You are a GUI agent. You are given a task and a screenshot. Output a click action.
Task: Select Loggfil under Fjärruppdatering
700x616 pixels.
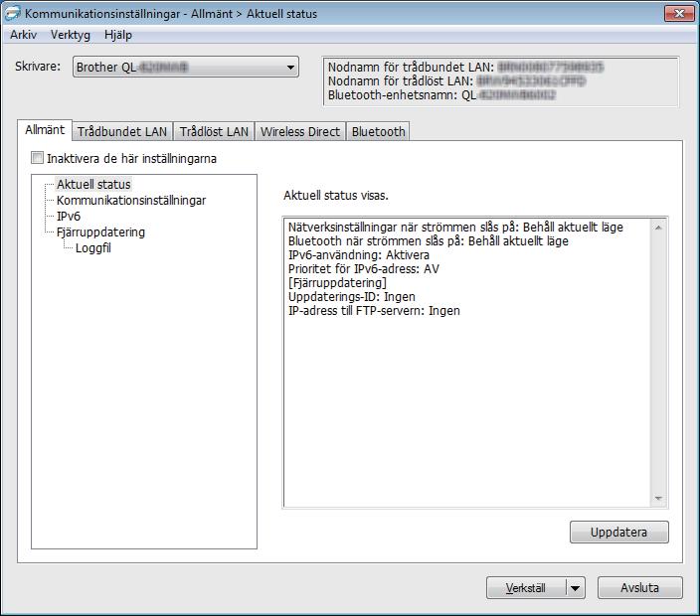[92, 248]
